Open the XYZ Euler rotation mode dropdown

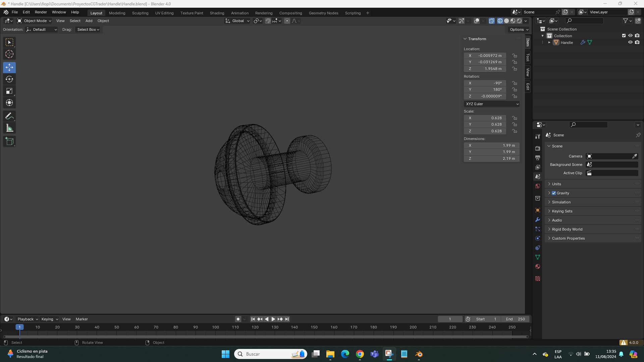point(492,104)
